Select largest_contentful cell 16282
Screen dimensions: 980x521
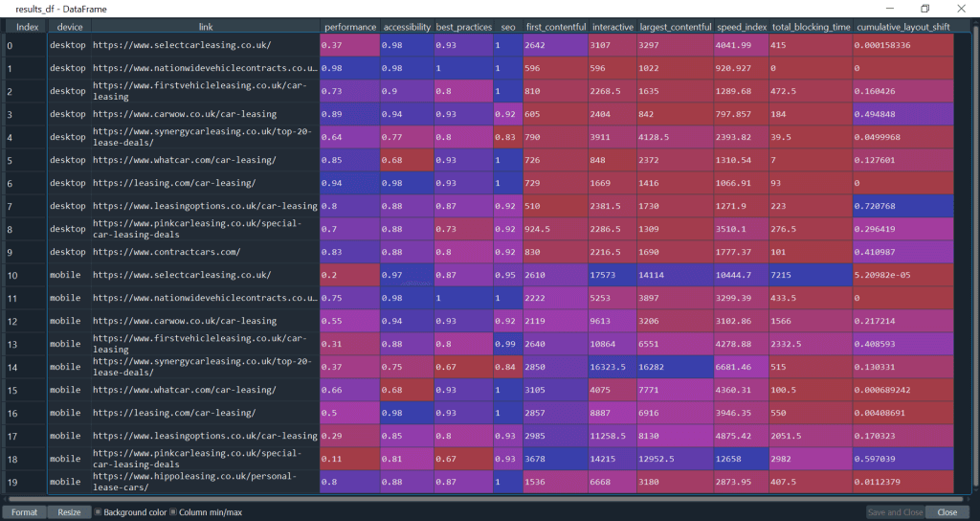point(675,367)
